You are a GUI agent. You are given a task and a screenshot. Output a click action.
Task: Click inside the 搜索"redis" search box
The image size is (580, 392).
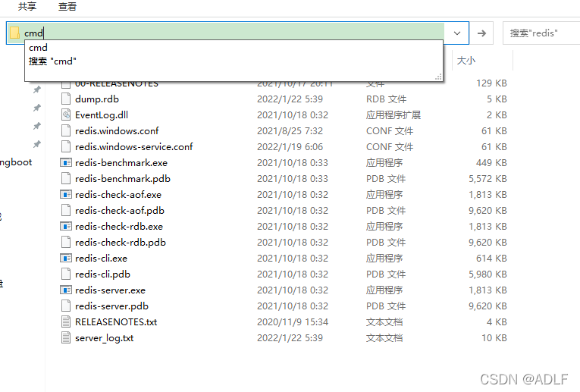[541, 33]
